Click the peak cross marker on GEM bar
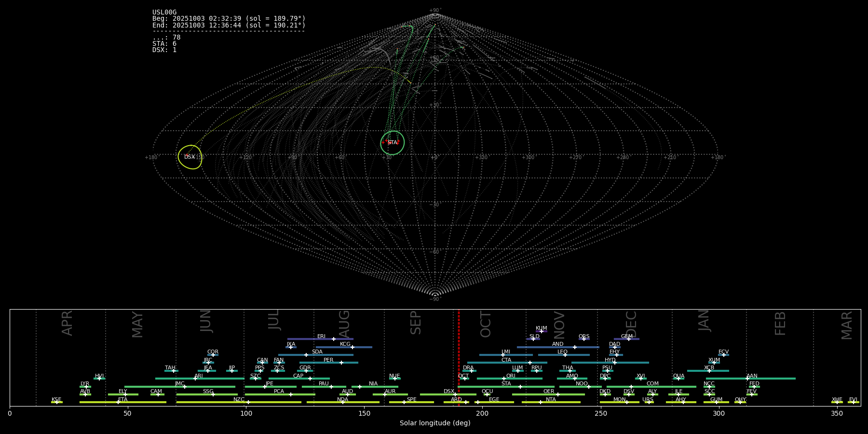868x434 pixels. click(x=629, y=339)
